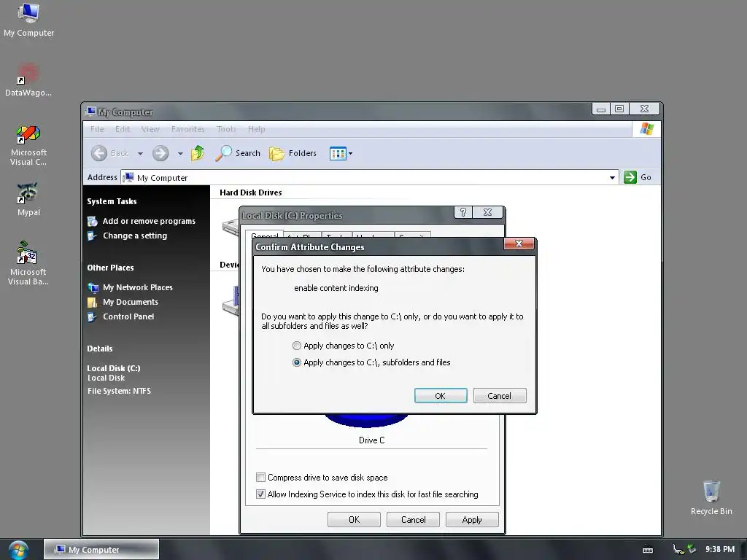Viewport: 747px width, 560px height.
Task: Click Cancel in Confirm Attribute Changes
Action: point(500,396)
